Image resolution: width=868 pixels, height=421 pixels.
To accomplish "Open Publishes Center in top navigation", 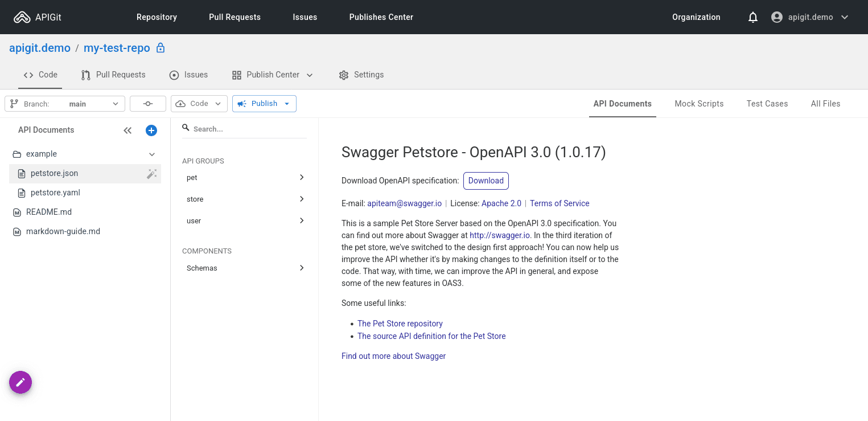I will [381, 17].
